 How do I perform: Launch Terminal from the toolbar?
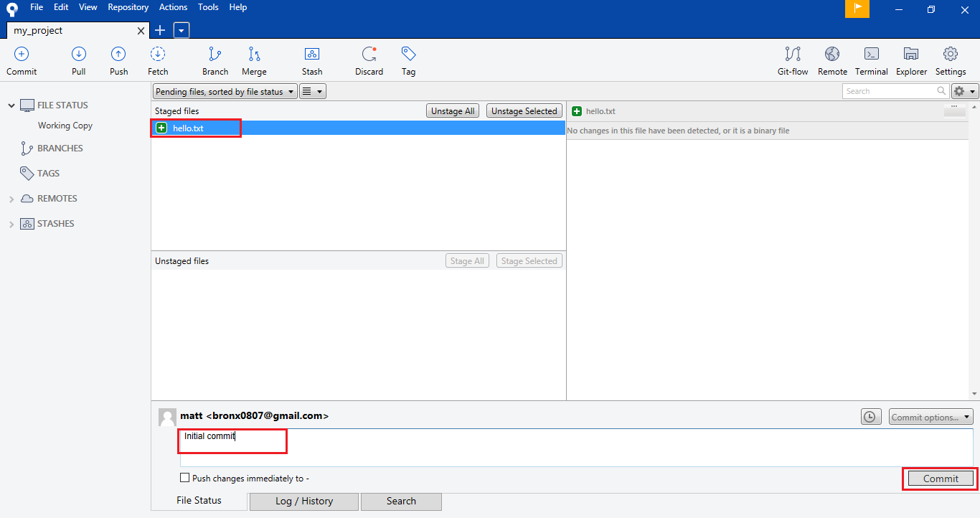pyautogui.click(x=872, y=55)
